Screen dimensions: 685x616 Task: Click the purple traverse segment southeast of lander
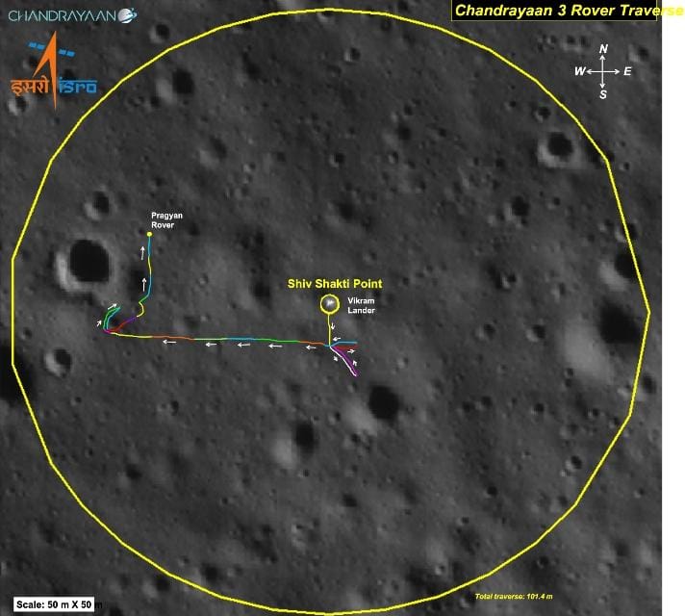[x=346, y=364]
